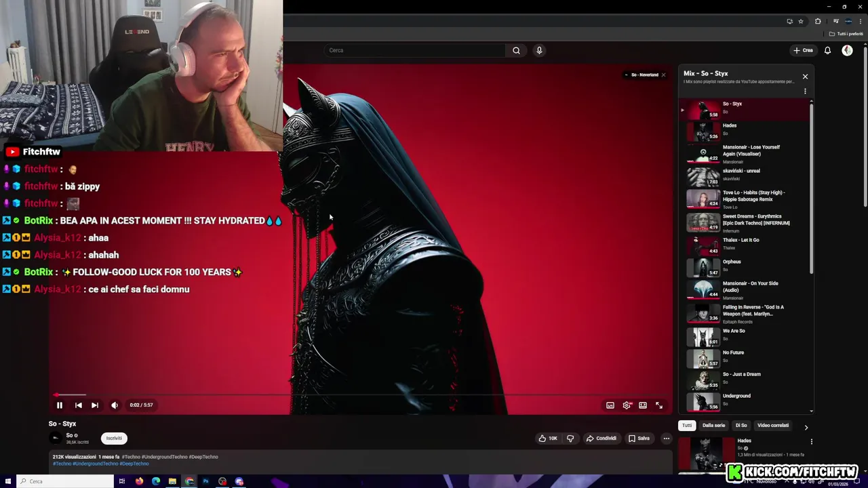Screen dimensions: 868x488
Task: Open Underground playlist entry
Action: pos(746,401)
